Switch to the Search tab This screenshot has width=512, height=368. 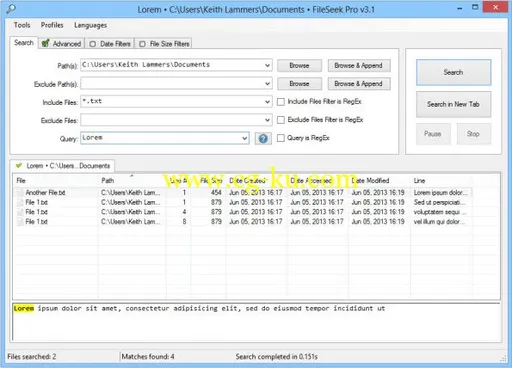coord(24,43)
